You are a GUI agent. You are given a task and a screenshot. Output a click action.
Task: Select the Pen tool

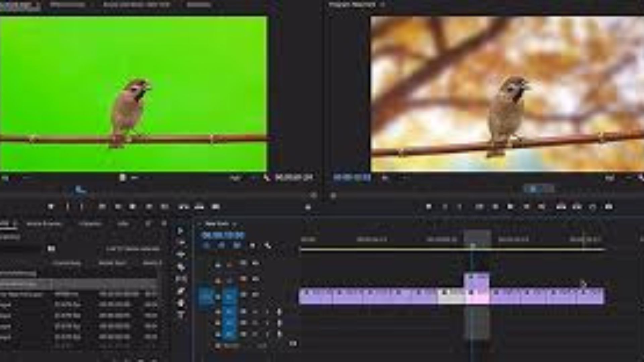coord(181,291)
